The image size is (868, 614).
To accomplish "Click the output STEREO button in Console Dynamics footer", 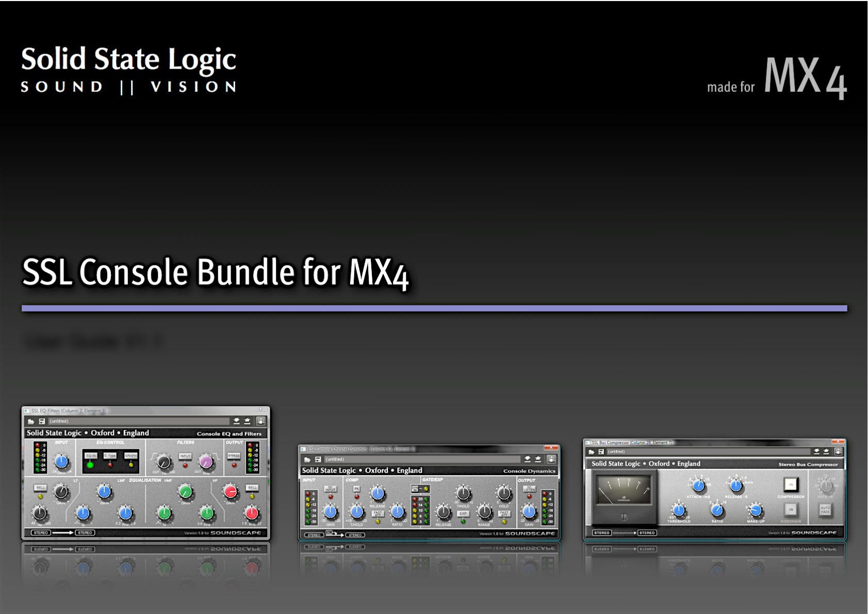I will 355,535.
